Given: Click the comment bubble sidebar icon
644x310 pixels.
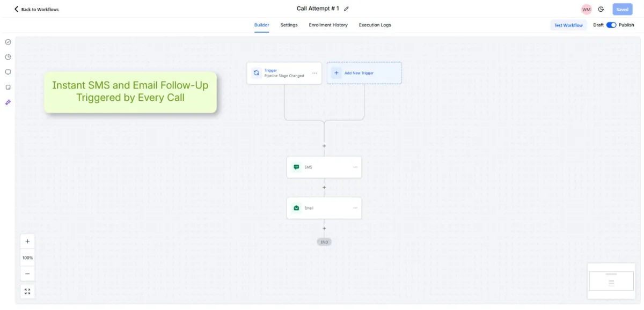Looking at the screenshot, I should [x=8, y=72].
